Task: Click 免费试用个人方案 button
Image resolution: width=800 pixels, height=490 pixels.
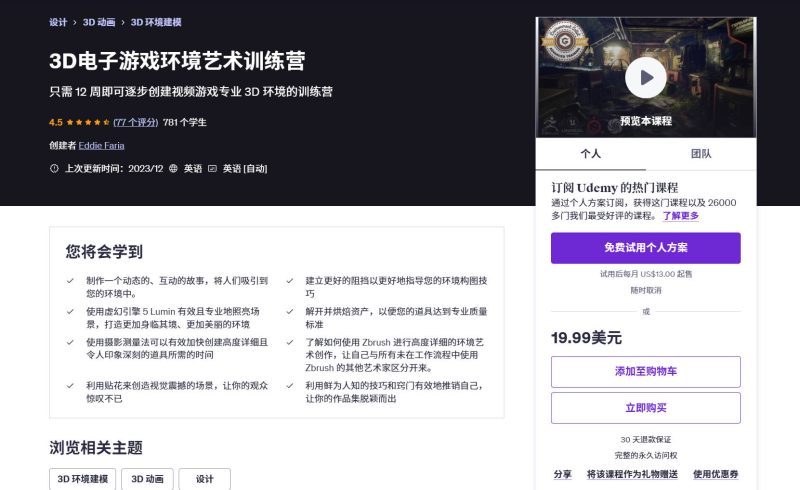Action: [645, 248]
